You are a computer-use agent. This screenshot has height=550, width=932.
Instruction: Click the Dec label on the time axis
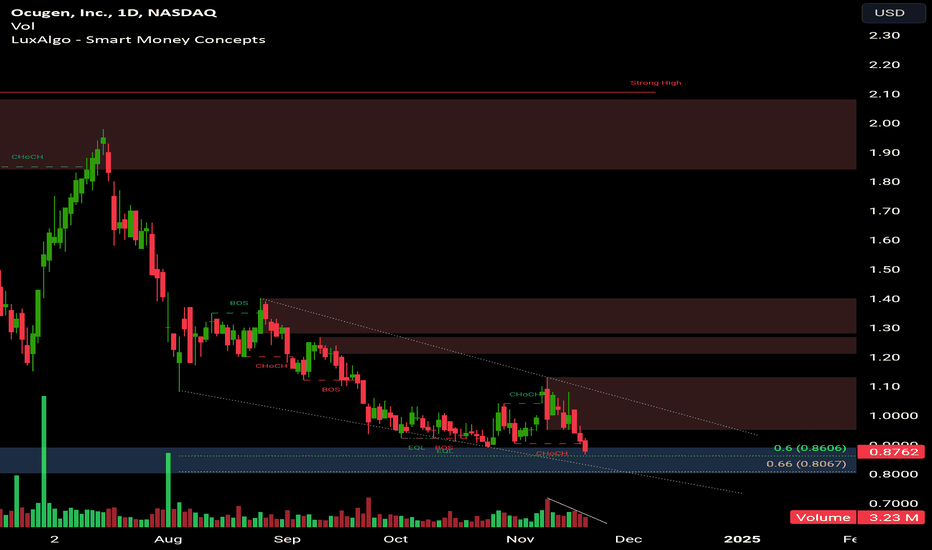(x=628, y=539)
